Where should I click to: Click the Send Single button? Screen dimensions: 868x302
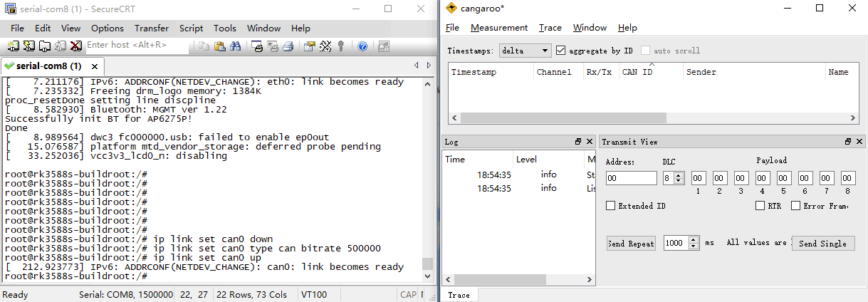822,243
